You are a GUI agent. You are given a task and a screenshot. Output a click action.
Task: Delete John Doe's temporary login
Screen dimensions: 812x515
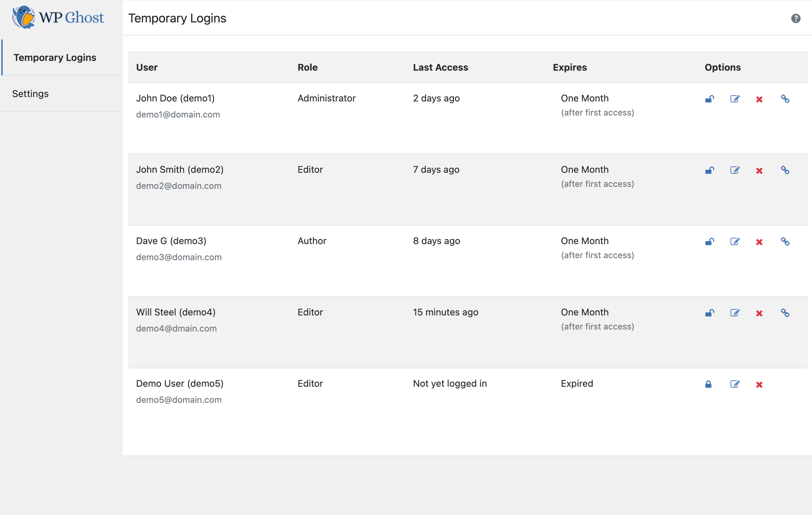[759, 99]
